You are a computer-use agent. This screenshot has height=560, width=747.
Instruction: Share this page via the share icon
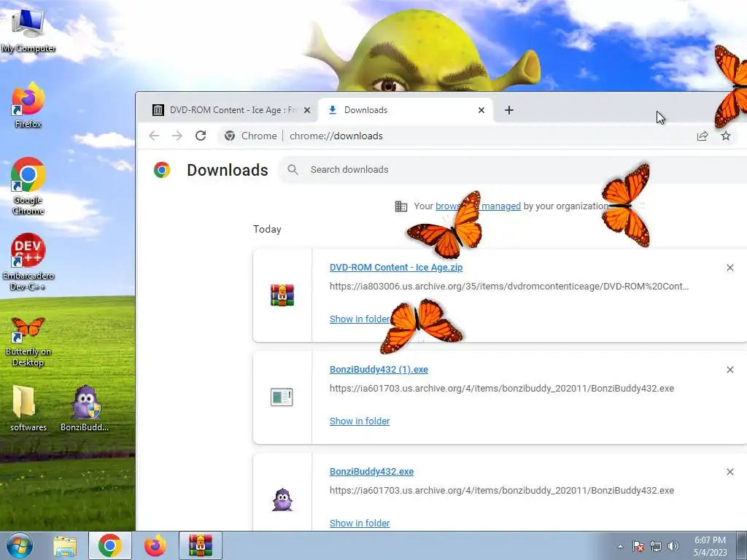(703, 136)
